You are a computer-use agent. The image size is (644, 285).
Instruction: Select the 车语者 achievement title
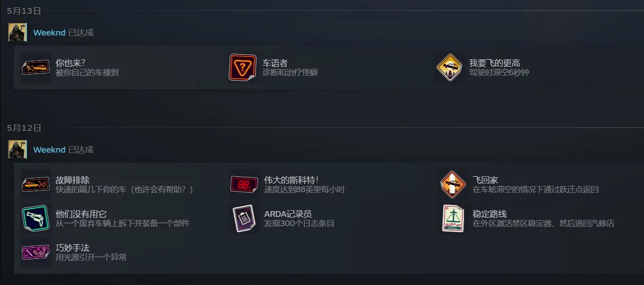coord(275,63)
